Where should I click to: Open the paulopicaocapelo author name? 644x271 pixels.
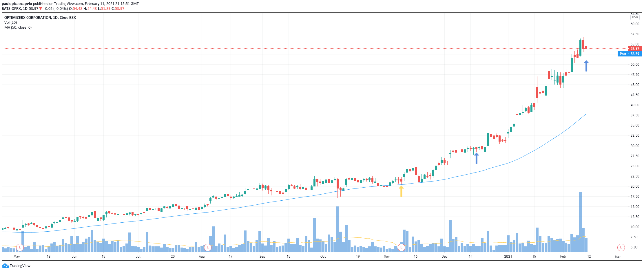17,4
